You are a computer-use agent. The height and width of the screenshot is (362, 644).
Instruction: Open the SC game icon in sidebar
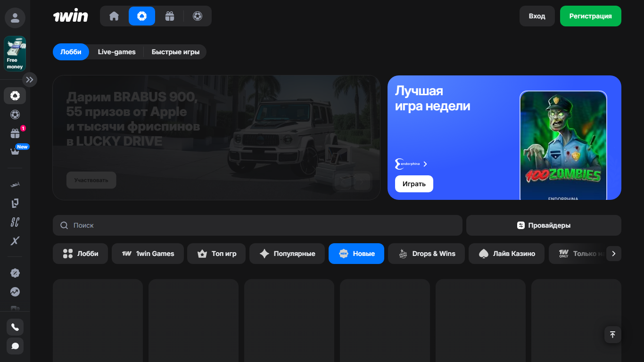click(x=15, y=222)
